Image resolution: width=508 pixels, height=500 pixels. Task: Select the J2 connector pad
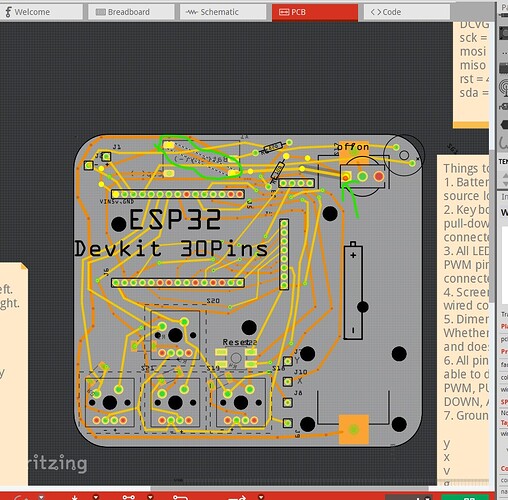pyautogui.click(x=89, y=165)
